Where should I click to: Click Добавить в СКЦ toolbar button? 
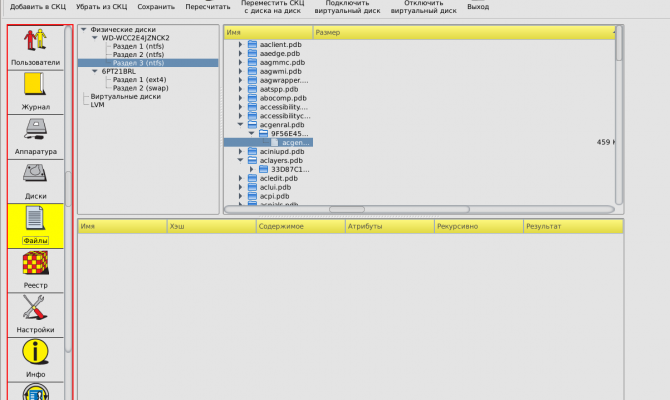38,7
